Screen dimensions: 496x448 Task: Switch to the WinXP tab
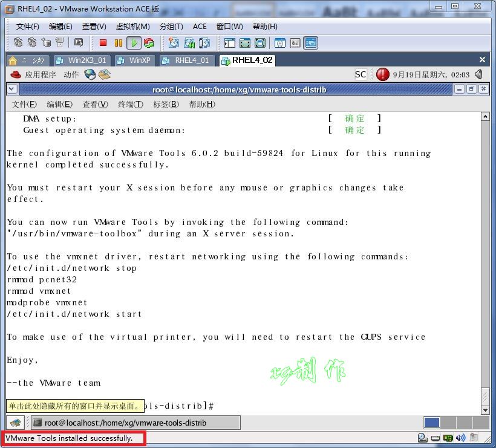135,60
